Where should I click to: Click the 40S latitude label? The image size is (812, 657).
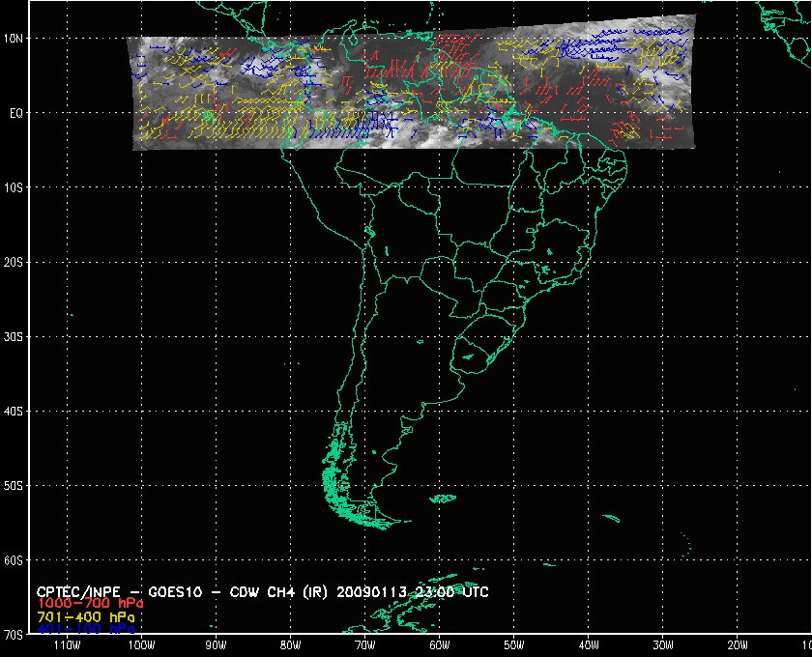pos(14,411)
